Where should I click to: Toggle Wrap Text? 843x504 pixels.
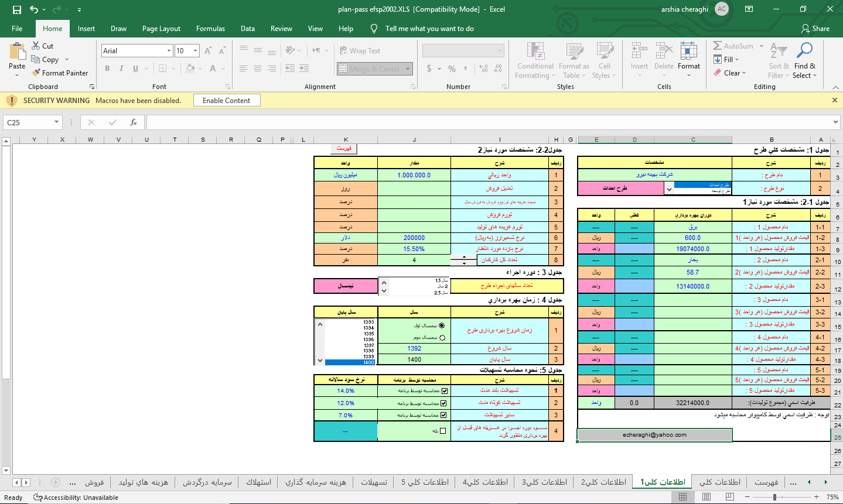[360, 51]
